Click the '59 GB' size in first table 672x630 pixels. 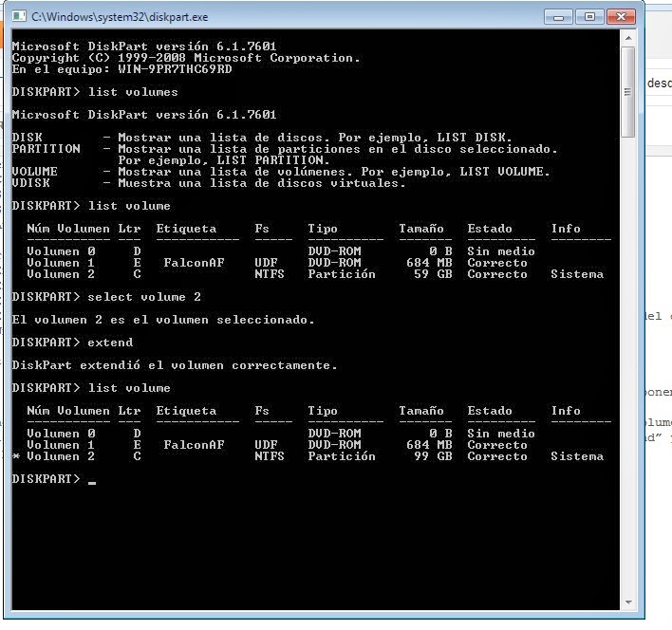pos(433,274)
